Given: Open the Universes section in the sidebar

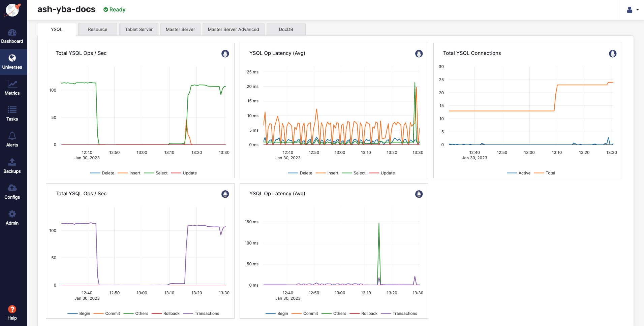Looking at the screenshot, I should pyautogui.click(x=13, y=62).
